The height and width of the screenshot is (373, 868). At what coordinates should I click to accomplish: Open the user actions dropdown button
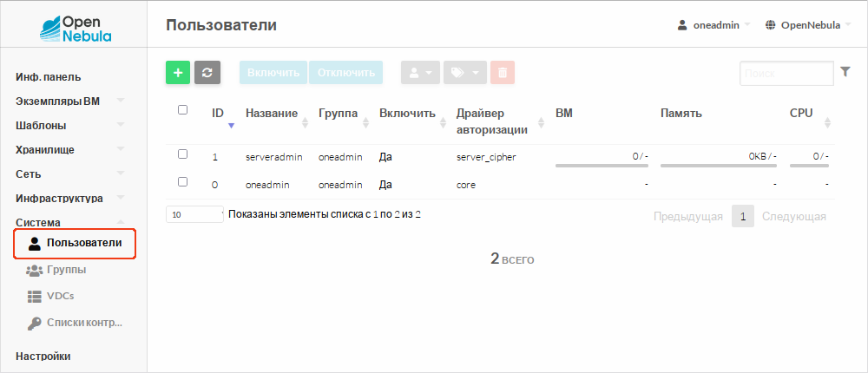click(420, 73)
